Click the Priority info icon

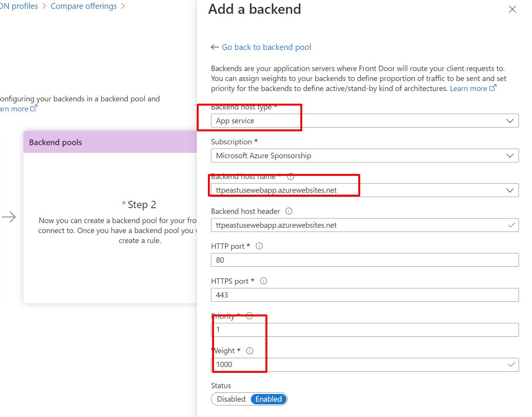coord(249,316)
